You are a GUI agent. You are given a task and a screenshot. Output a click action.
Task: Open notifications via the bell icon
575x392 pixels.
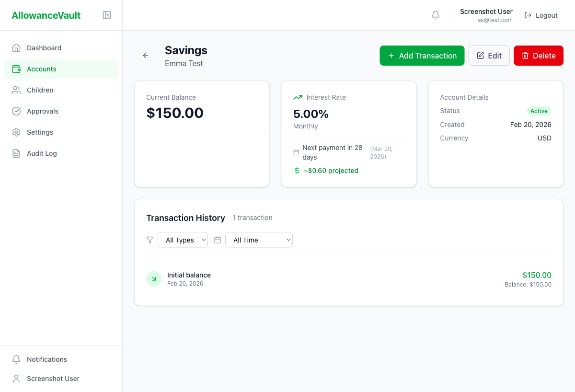(435, 15)
